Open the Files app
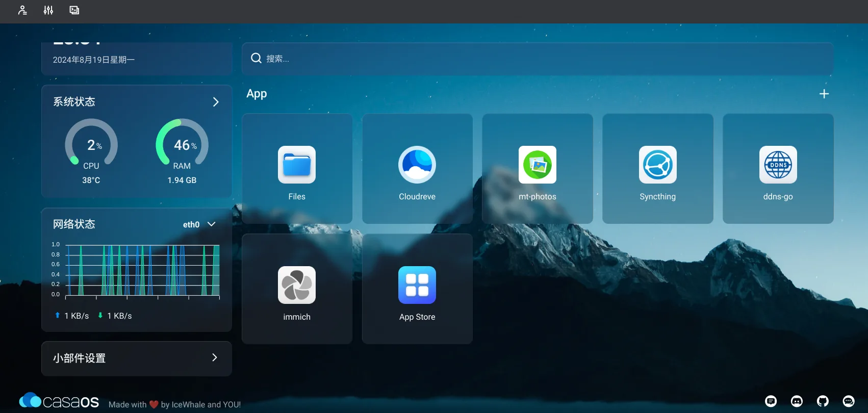Screen dimensions: 868x413 (x=297, y=169)
